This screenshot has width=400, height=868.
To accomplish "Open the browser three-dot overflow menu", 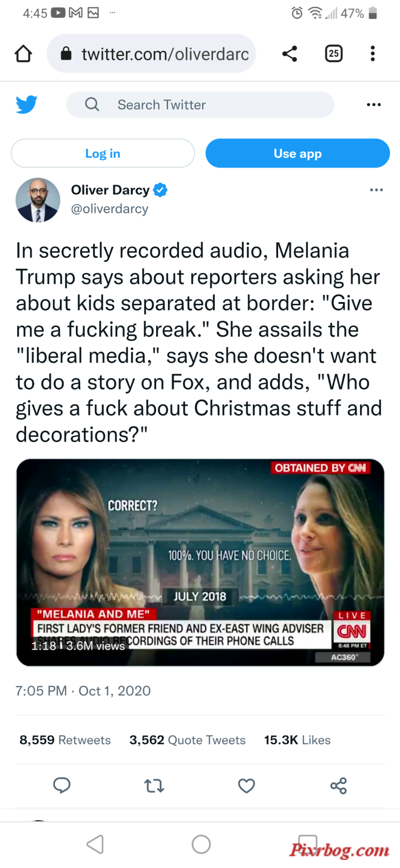I will coord(372,54).
